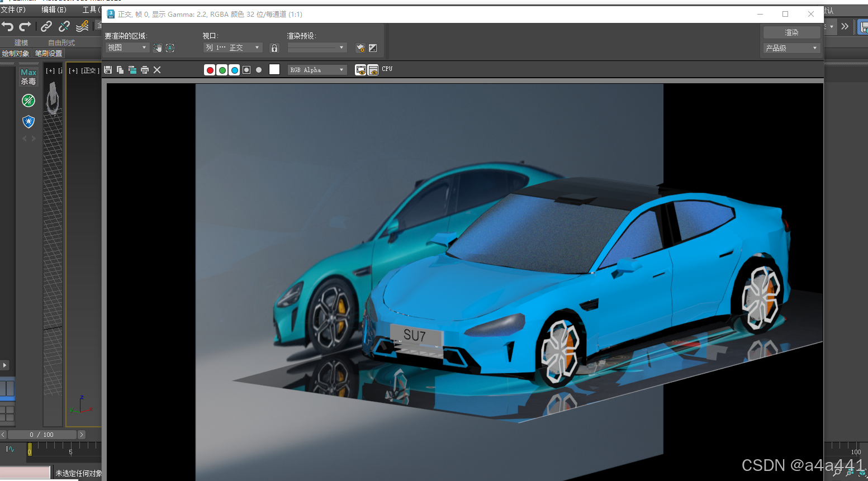868x481 pixels.
Task: Toggle the blue channel display
Action: coord(235,70)
